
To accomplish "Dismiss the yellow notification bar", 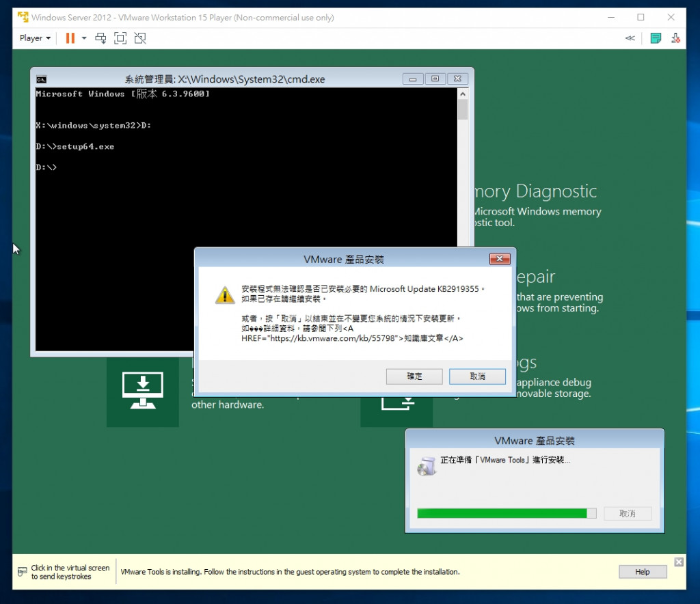I will (x=679, y=562).
